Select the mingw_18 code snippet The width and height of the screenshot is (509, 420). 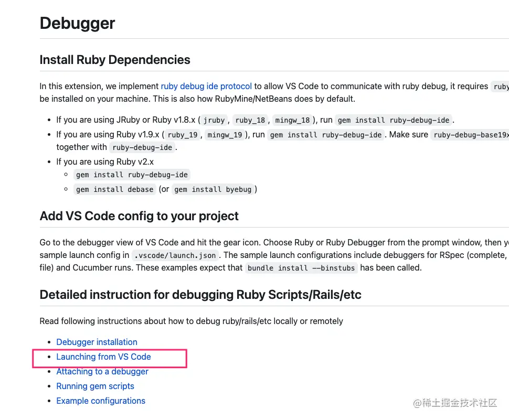click(x=291, y=120)
